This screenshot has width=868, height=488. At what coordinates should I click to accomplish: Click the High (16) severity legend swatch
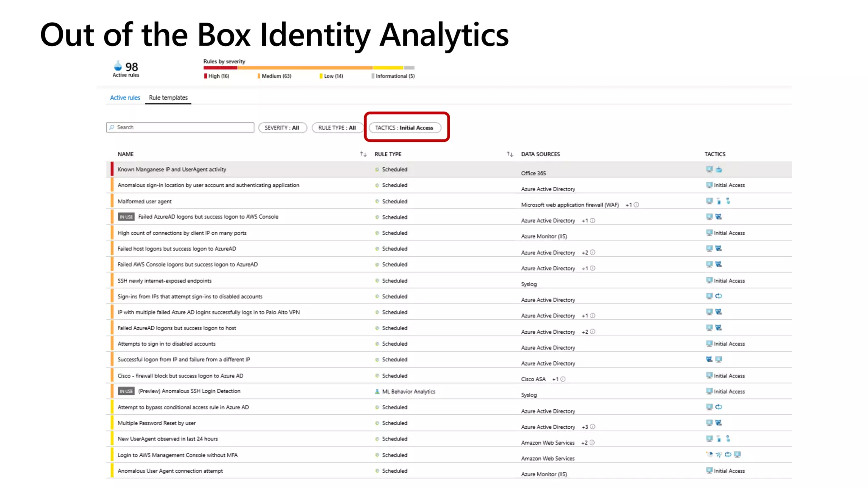click(x=206, y=76)
